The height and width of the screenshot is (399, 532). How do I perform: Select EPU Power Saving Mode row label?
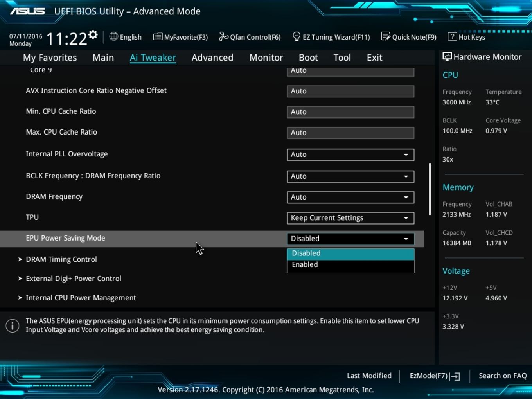pos(65,238)
